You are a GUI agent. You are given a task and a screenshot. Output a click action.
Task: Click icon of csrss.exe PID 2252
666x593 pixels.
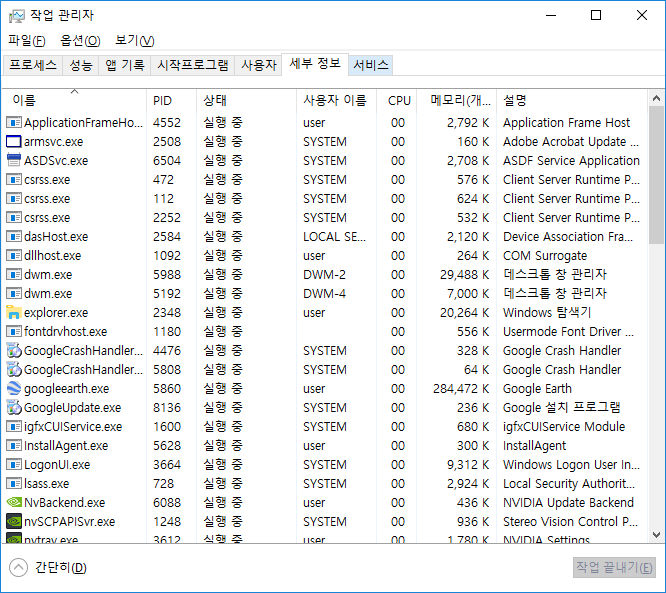click(14, 217)
